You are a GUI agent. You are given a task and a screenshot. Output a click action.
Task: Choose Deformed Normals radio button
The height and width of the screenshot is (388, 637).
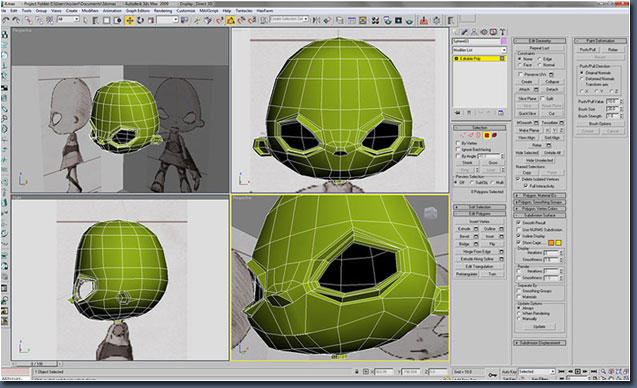582,78
